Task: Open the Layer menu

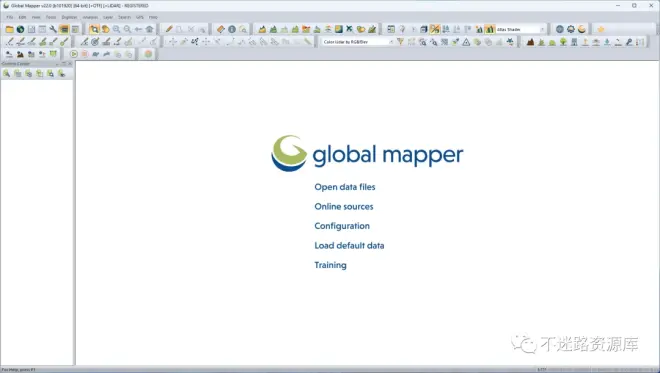Action: (x=108, y=17)
